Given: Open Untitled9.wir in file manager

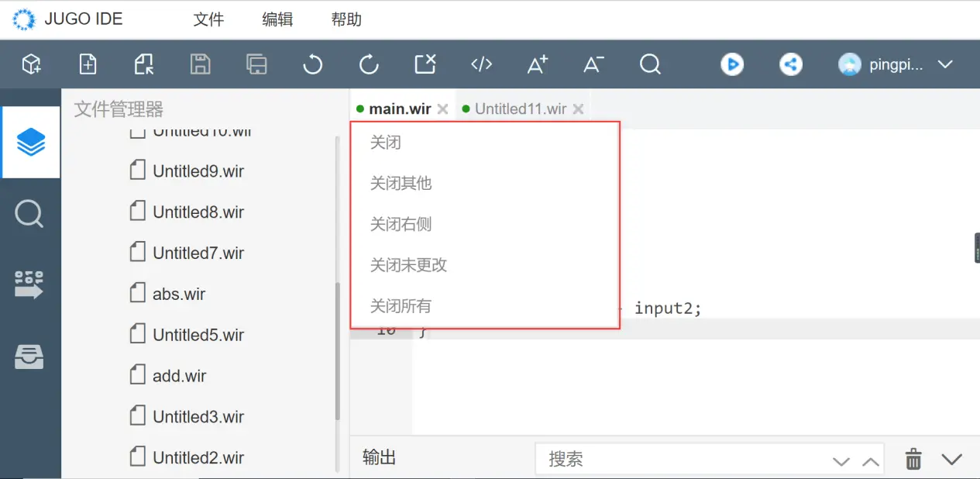Looking at the screenshot, I should tap(198, 171).
